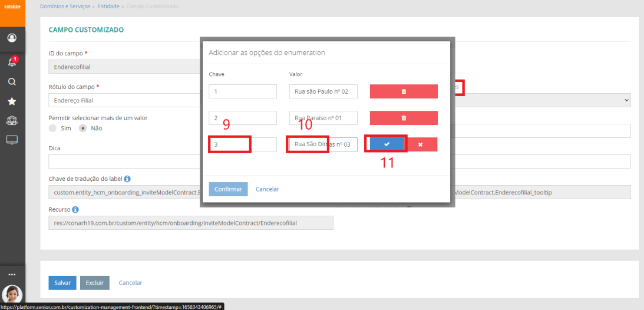The width and height of the screenshot is (644, 310).
Task: Confirm the new option with the checkmark
Action: pos(387,144)
